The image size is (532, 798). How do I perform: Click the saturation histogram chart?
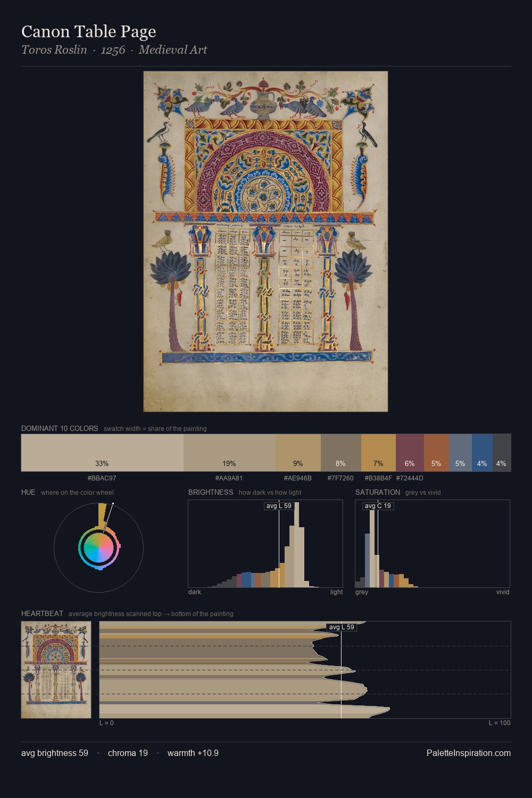tap(433, 544)
